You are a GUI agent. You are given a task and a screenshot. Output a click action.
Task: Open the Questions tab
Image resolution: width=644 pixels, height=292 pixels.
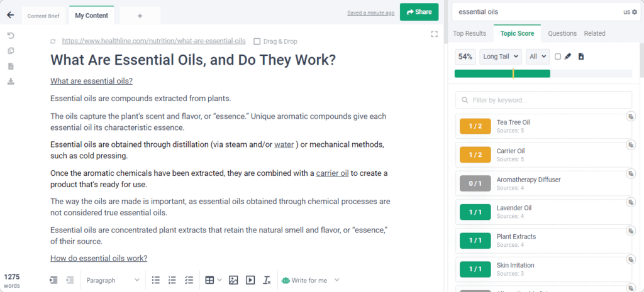click(x=562, y=33)
